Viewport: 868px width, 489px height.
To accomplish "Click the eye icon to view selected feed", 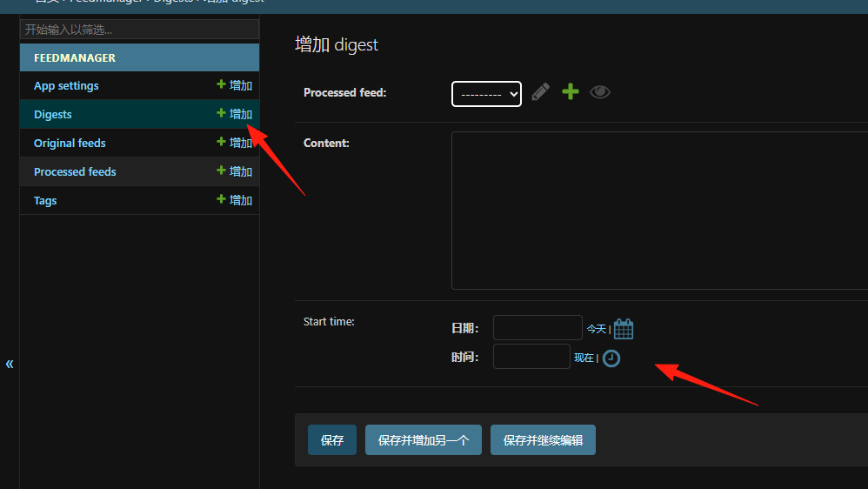I will click(x=599, y=92).
